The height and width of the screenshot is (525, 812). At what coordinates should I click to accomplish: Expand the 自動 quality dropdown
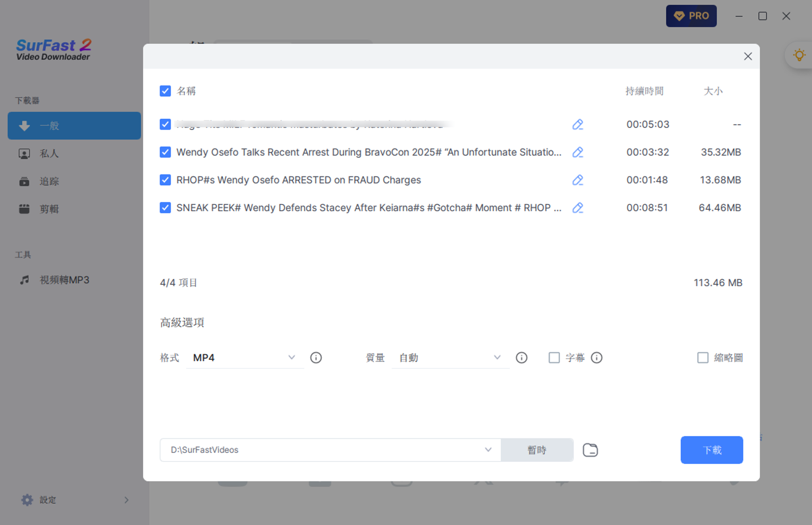(450, 358)
